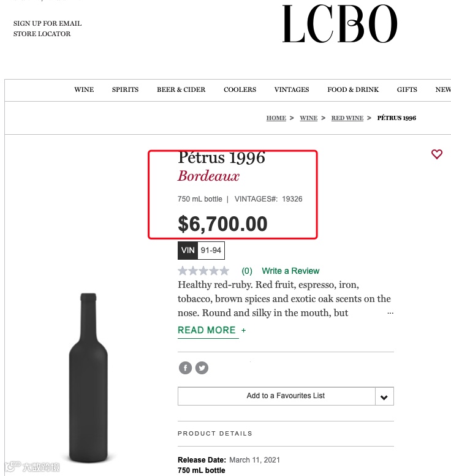Click the star rating row

click(x=203, y=271)
